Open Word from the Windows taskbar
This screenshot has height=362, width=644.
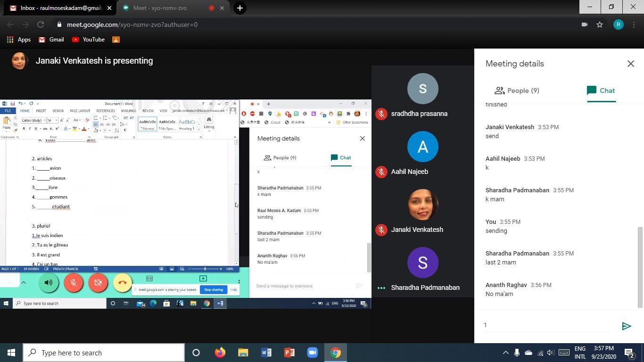tap(266, 353)
